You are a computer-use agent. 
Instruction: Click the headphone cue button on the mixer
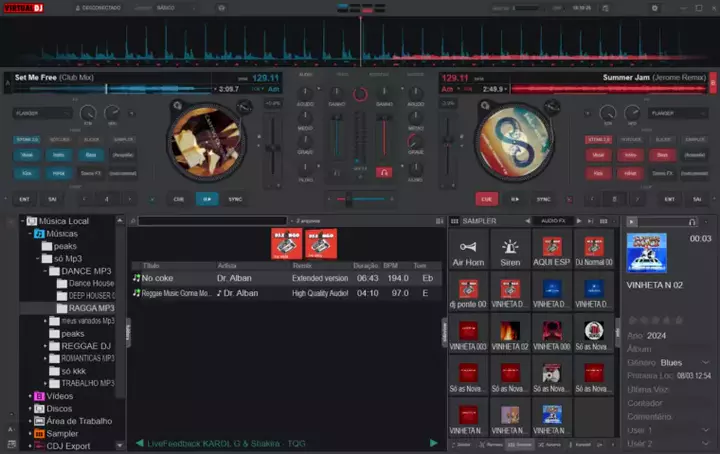(382, 172)
